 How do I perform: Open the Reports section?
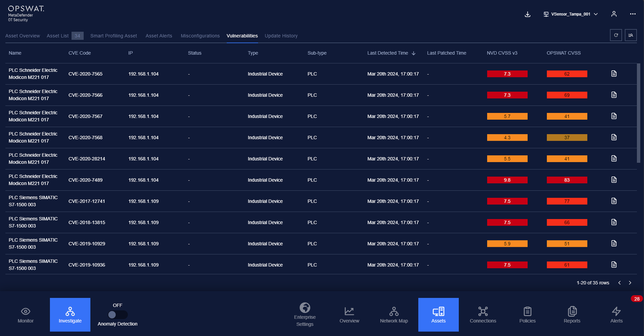pyautogui.click(x=572, y=315)
